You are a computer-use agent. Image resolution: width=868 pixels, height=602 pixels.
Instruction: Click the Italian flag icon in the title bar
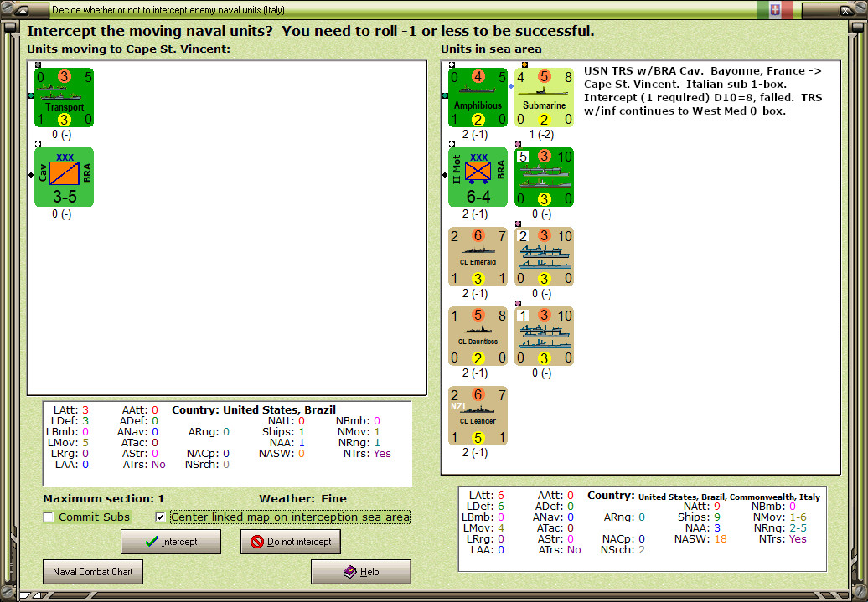click(x=773, y=10)
